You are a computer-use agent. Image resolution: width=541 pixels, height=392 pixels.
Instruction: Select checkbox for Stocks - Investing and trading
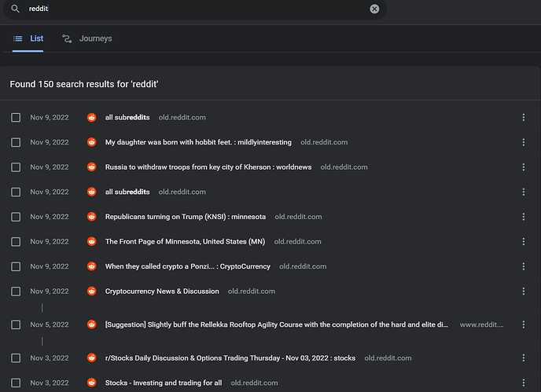[16, 383]
